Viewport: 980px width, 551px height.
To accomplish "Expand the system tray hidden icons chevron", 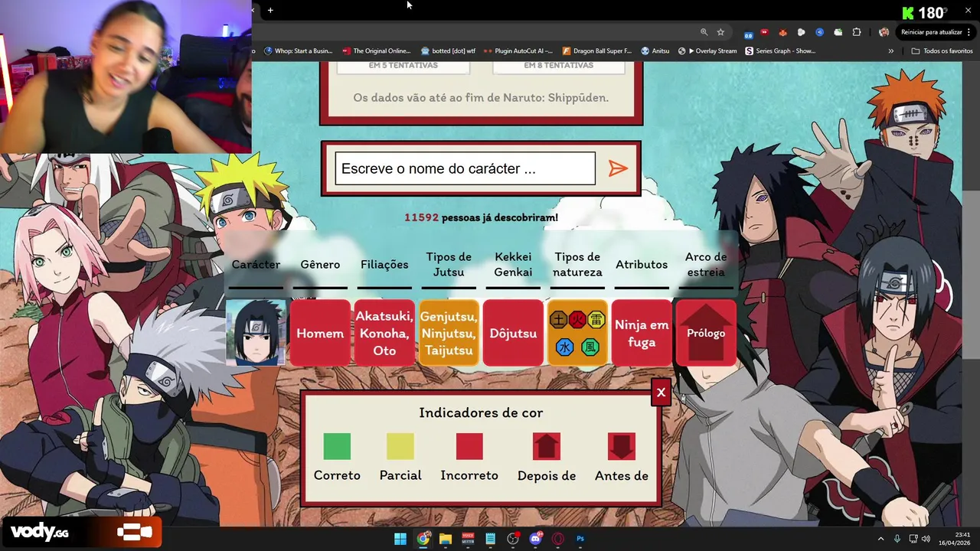I will tap(880, 539).
